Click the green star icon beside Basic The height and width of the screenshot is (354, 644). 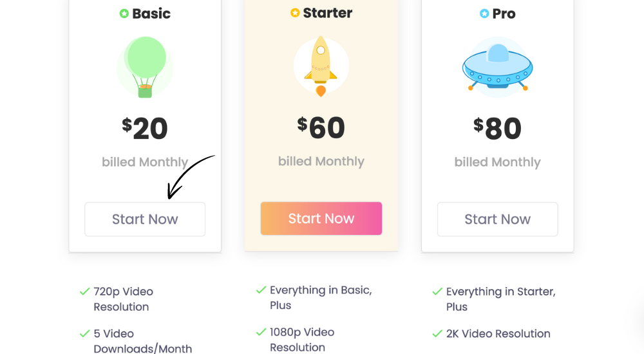[x=124, y=14]
